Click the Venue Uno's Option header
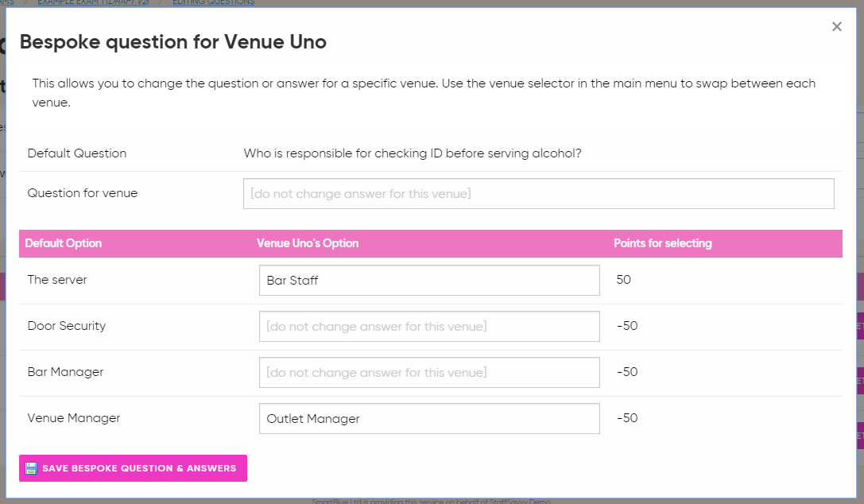Viewport: 864px width, 504px height. [308, 243]
